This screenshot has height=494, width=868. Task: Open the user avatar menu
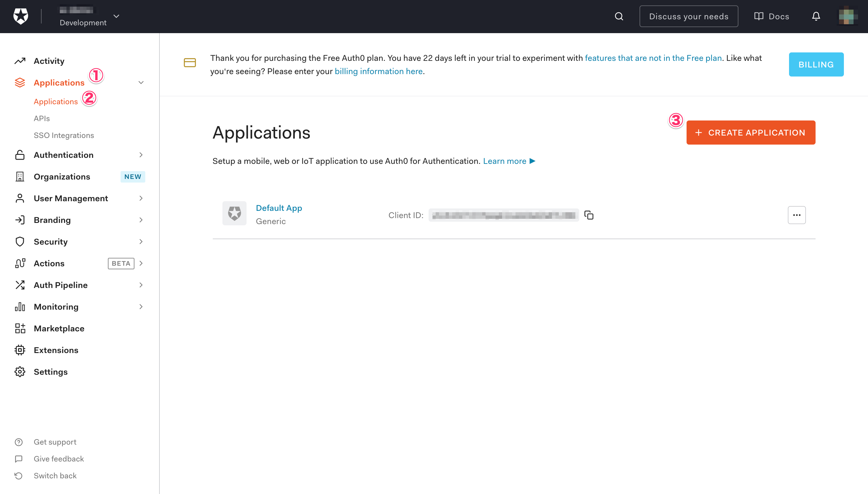click(847, 16)
